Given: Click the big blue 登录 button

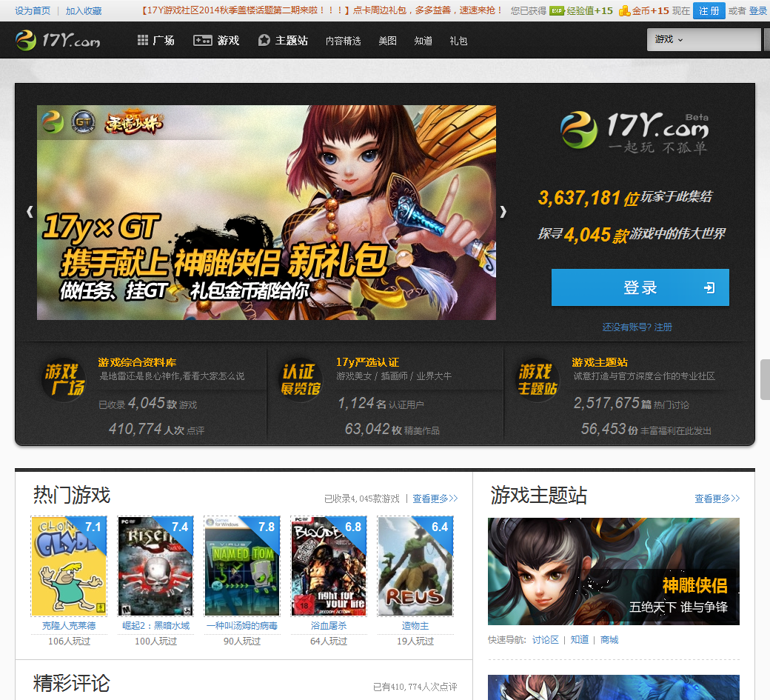Looking at the screenshot, I should (x=640, y=287).
